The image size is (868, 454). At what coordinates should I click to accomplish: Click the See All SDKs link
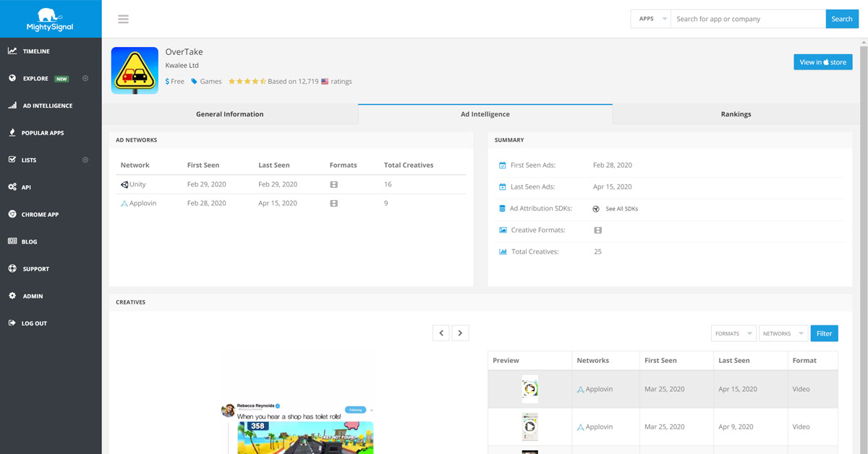tap(622, 209)
